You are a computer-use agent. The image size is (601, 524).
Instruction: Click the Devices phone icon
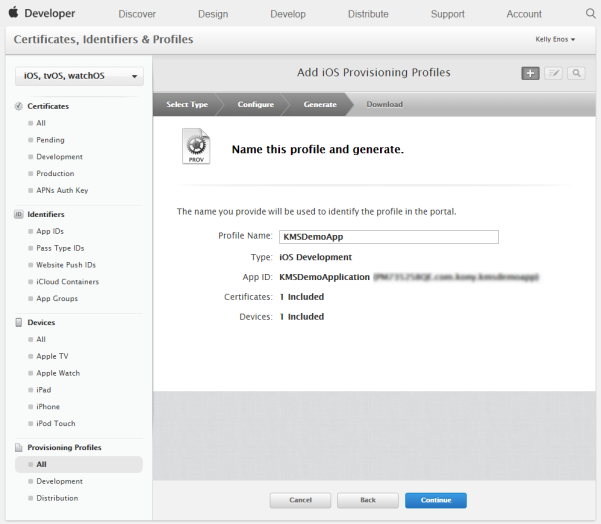18,322
